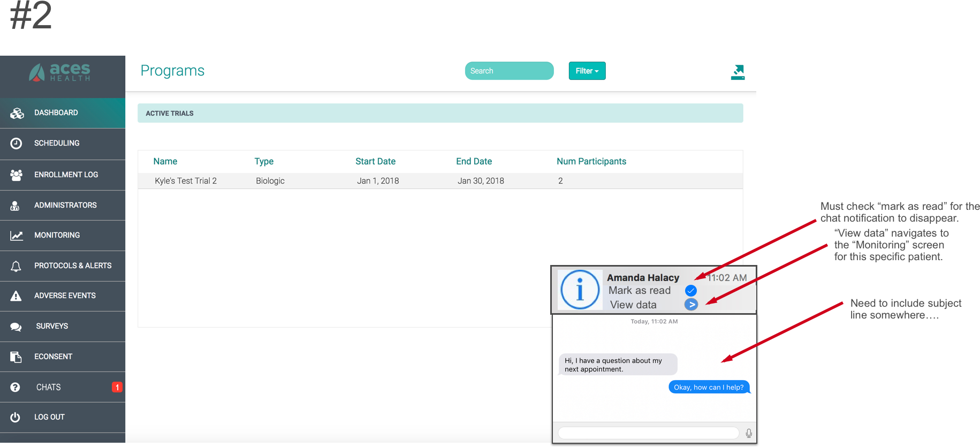The image size is (980, 447).
Task: Click the End Date column header
Action: [x=474, y=162]
